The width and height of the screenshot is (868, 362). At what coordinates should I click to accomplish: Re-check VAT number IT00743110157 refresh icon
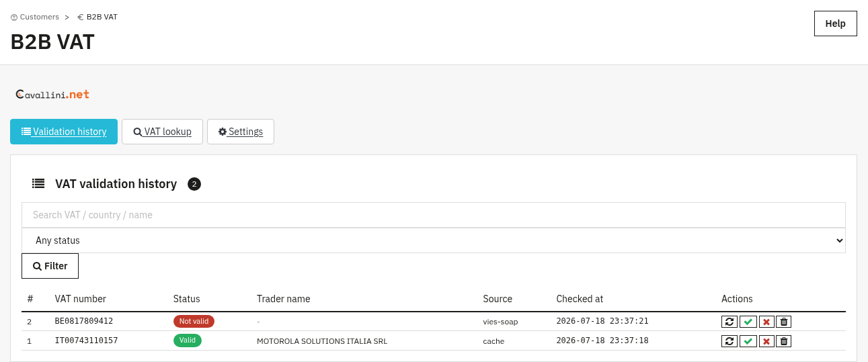click(x=729, y=341)
